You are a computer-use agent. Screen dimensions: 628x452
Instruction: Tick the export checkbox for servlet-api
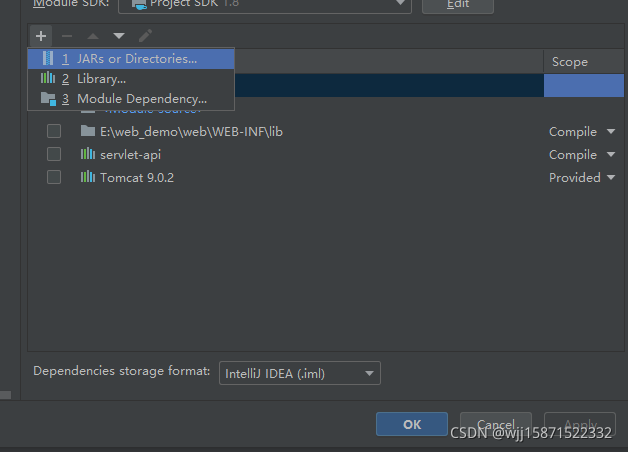coord(54,154)
